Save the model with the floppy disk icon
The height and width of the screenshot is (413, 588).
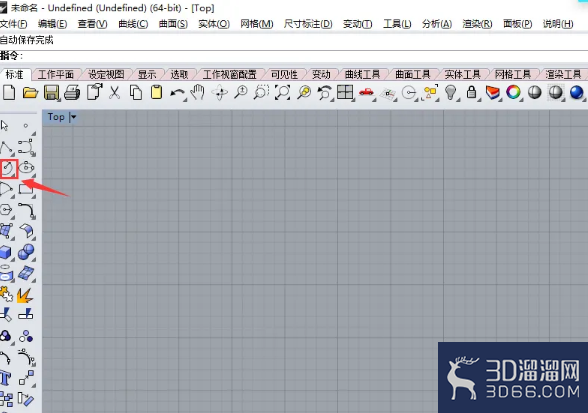pyautogui.click(x=51, y=92)
